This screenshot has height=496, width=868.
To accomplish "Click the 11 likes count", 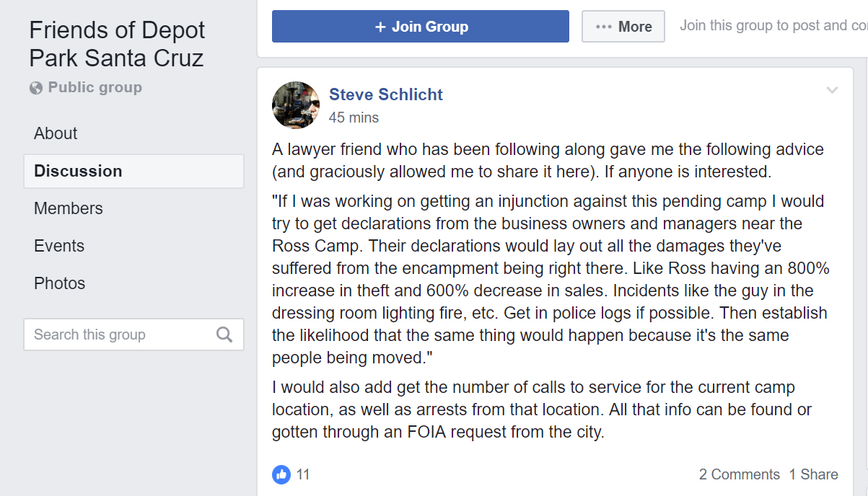I will click(x=303, y=474).
